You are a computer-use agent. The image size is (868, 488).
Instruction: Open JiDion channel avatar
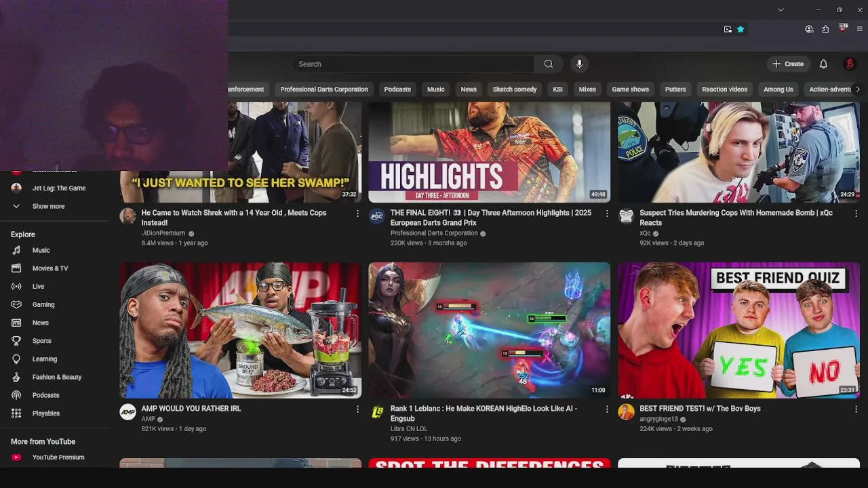click(x=127, y=216)
